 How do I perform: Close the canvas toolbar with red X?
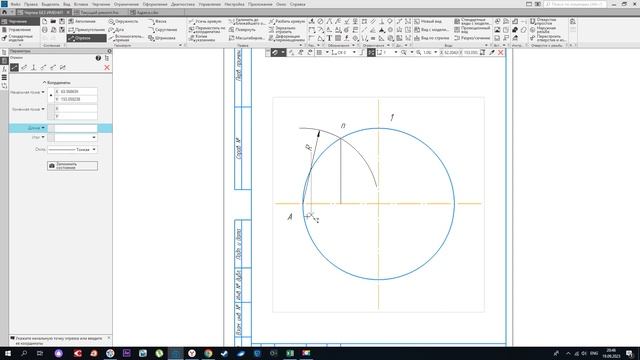(500, 53)
